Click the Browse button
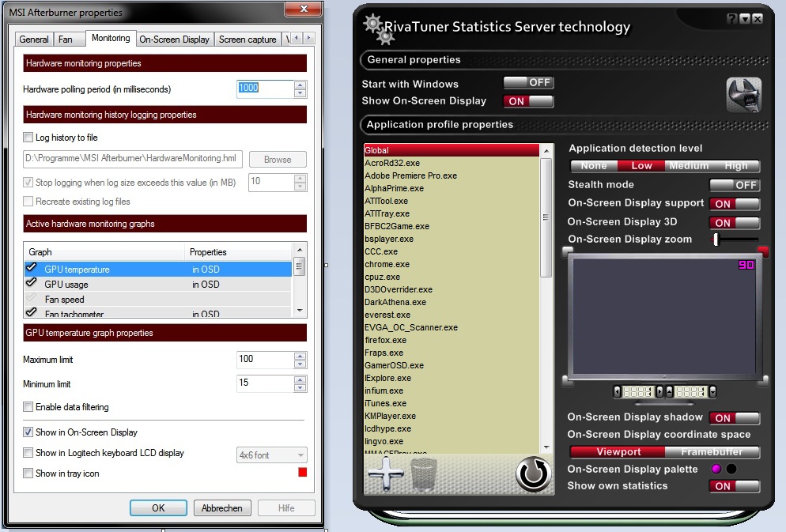The height and width of the screenshot is (532, 786). pyautogui.click(x=278, y=160)
